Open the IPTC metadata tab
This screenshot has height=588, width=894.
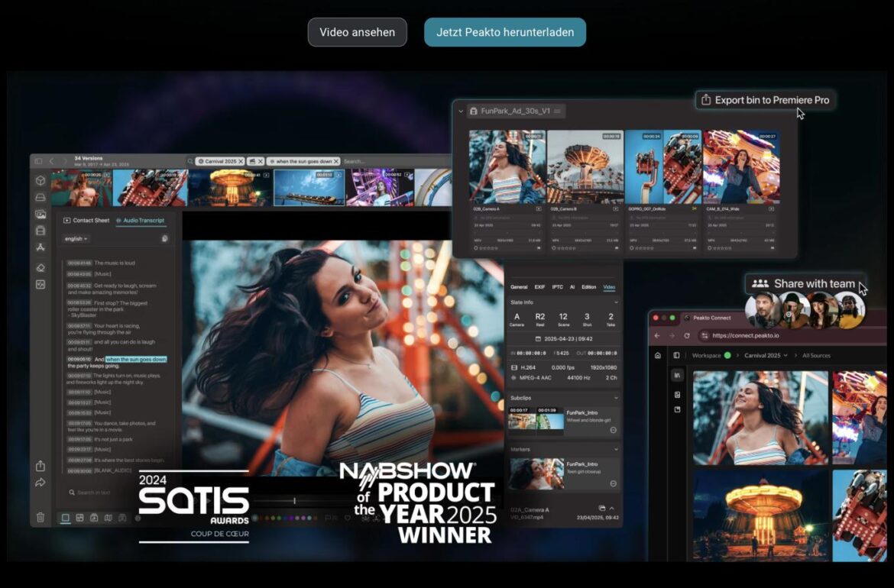(558, 287)
